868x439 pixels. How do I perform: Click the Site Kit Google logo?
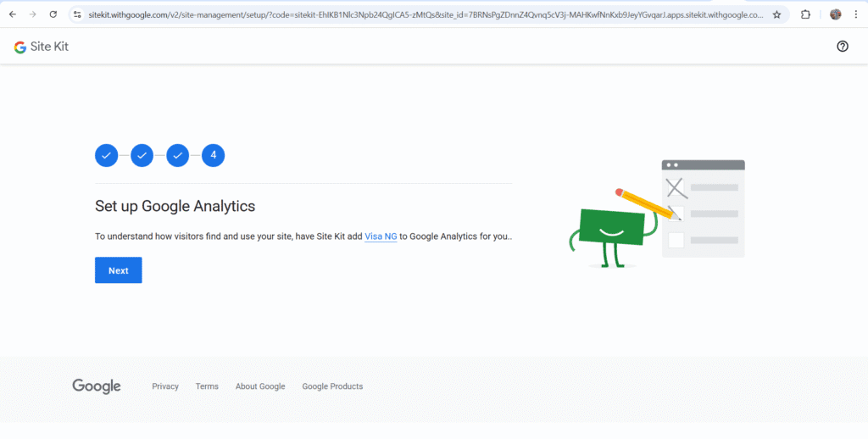[20, 47]
